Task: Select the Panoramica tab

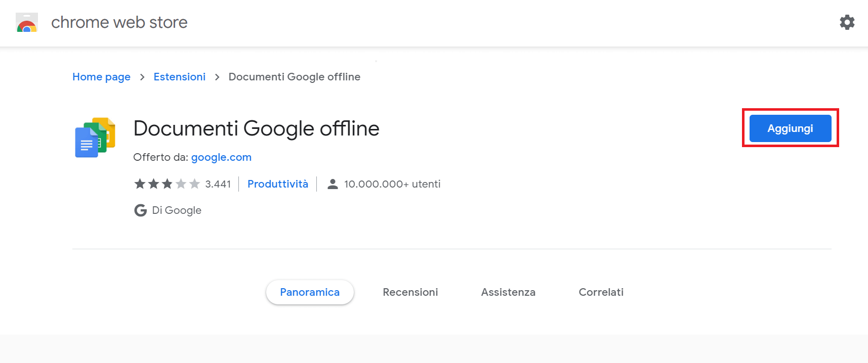Action: pyautogui.click(x=310, y=292)
